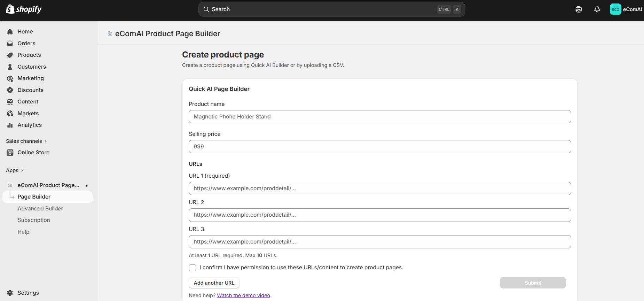Click the app icon beside page title
Screen dimensions: 644x301
pyautogui.click(x=110, y=34)
